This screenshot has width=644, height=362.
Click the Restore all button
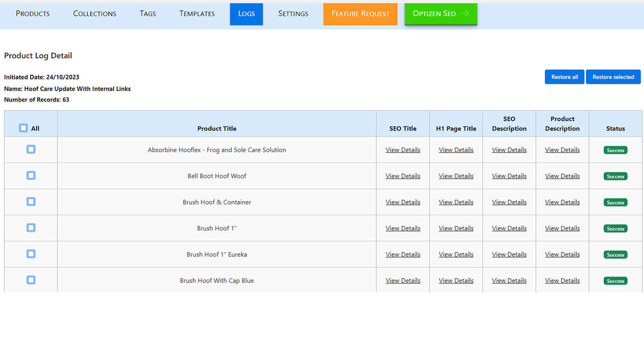point(564,76)
